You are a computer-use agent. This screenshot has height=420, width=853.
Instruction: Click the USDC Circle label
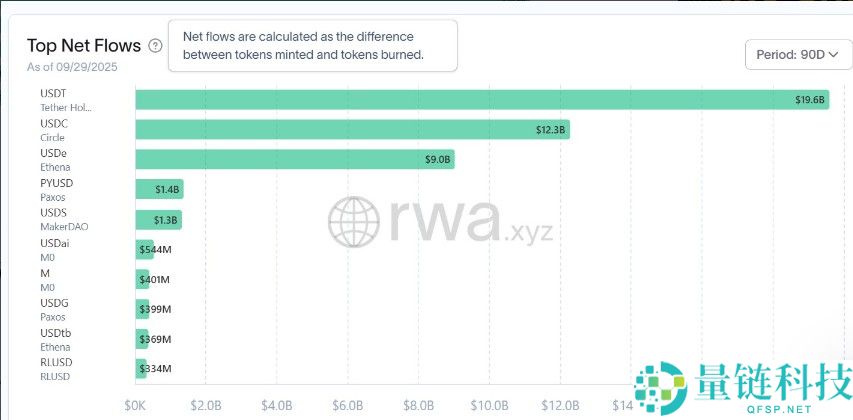55,130
